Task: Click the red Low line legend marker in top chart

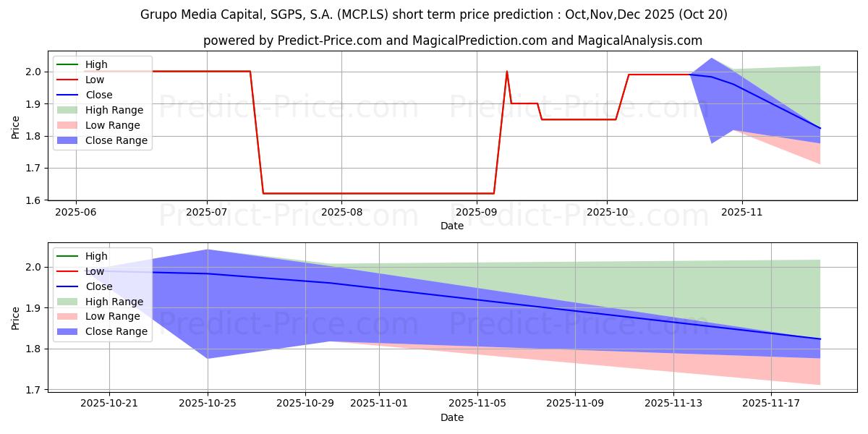Action: [68, 80]
